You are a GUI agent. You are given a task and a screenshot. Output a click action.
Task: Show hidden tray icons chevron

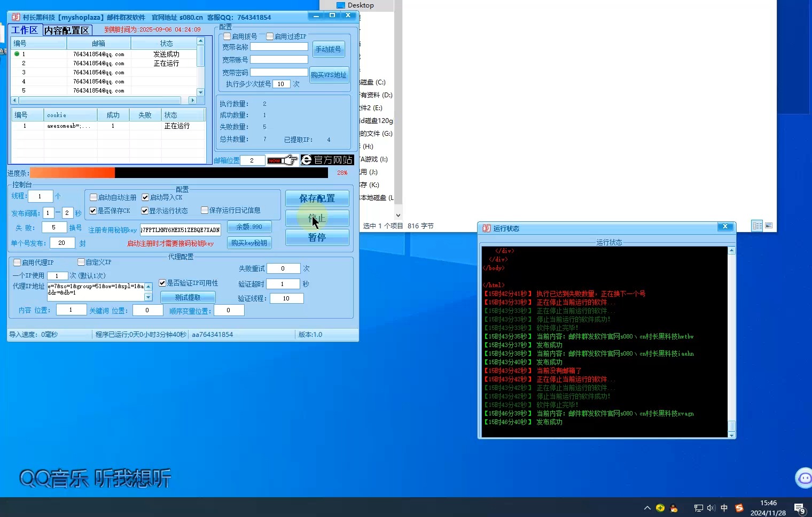(647, 508)
